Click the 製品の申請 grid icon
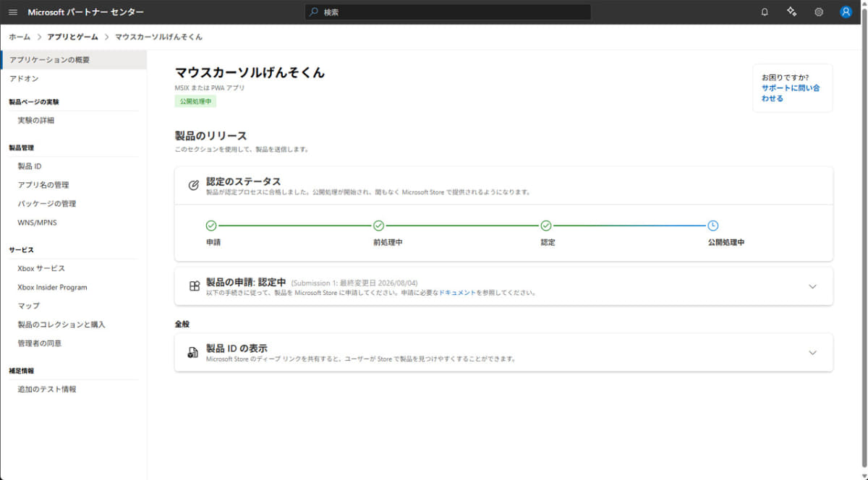868x480 pixels. (194, 286)
